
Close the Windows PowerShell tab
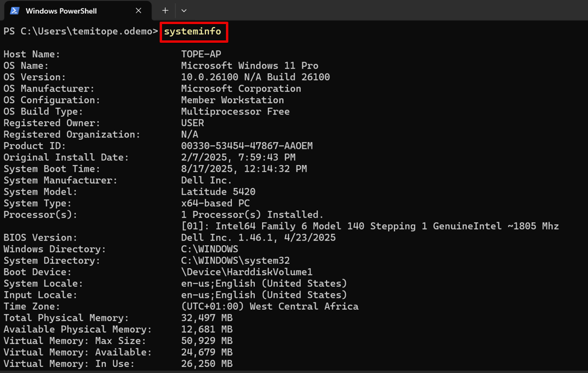coord(139,11)
